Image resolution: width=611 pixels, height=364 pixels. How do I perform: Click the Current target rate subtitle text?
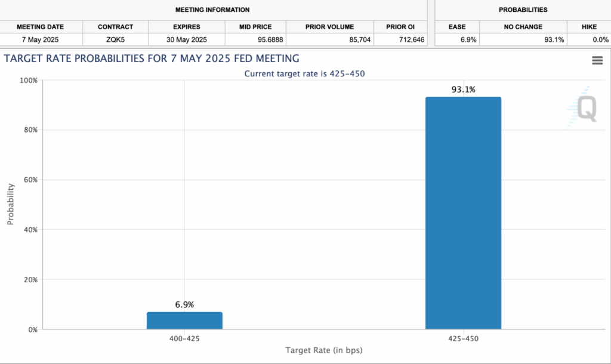[x=304, y=73]
